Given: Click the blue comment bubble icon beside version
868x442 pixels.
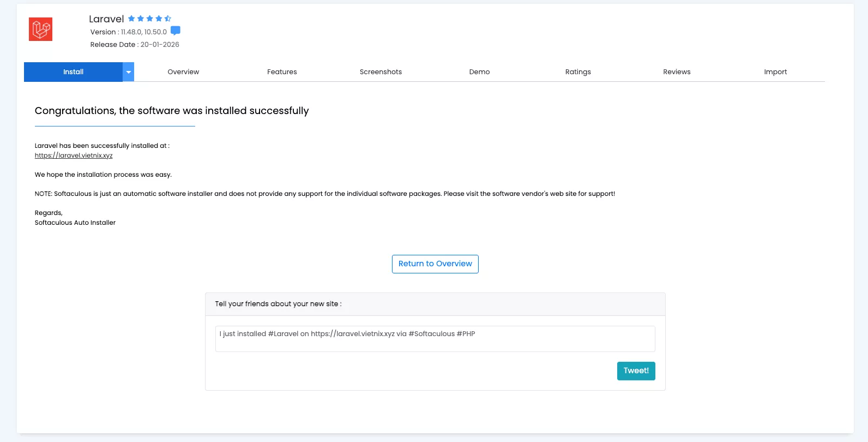Looking at the screenshot, I should pos(176,31).
